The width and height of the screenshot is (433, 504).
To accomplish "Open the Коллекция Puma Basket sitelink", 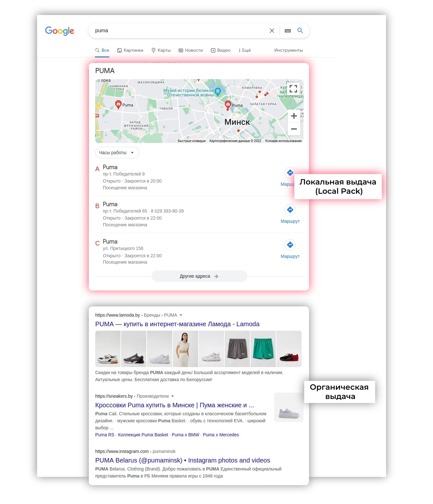I will click(x=143, y=435).
